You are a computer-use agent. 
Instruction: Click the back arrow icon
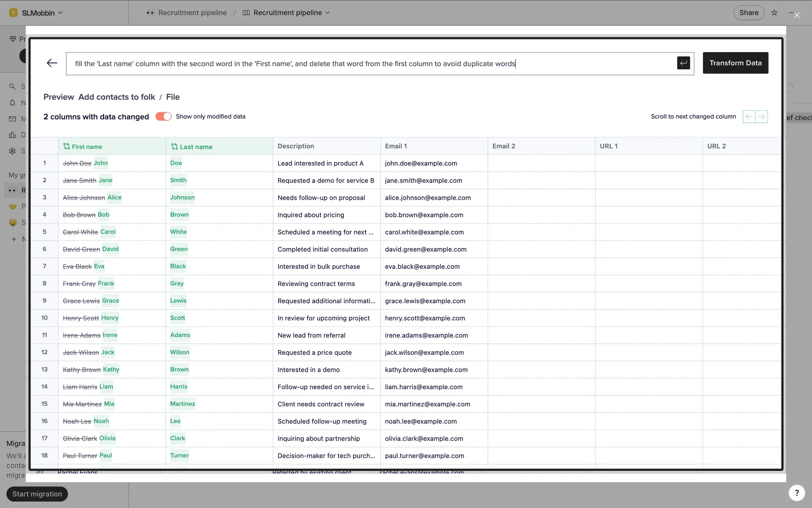pyautogui.click(x=52, y=63)
